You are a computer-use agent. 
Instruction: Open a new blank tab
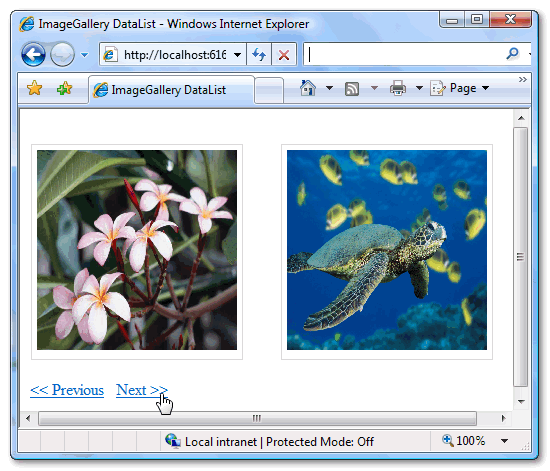[269, 90]
